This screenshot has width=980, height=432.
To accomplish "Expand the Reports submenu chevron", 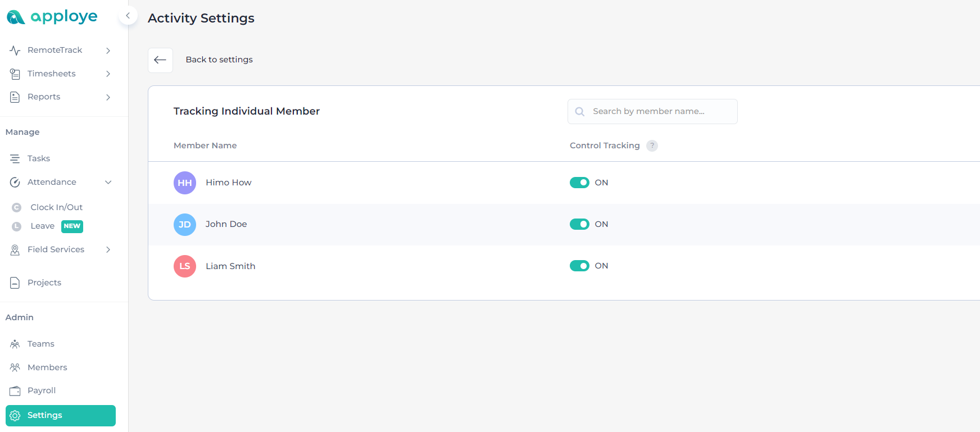I will (108, 97).
